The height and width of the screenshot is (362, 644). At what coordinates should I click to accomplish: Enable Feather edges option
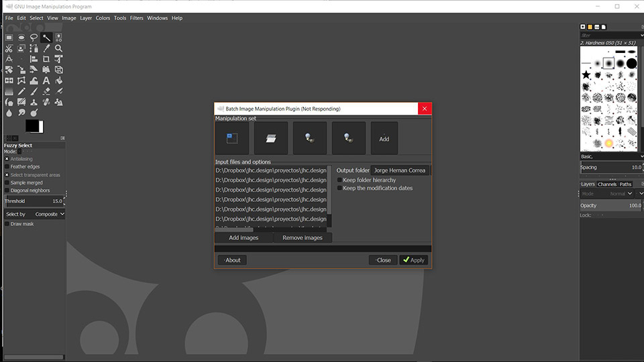pos(7,167)
